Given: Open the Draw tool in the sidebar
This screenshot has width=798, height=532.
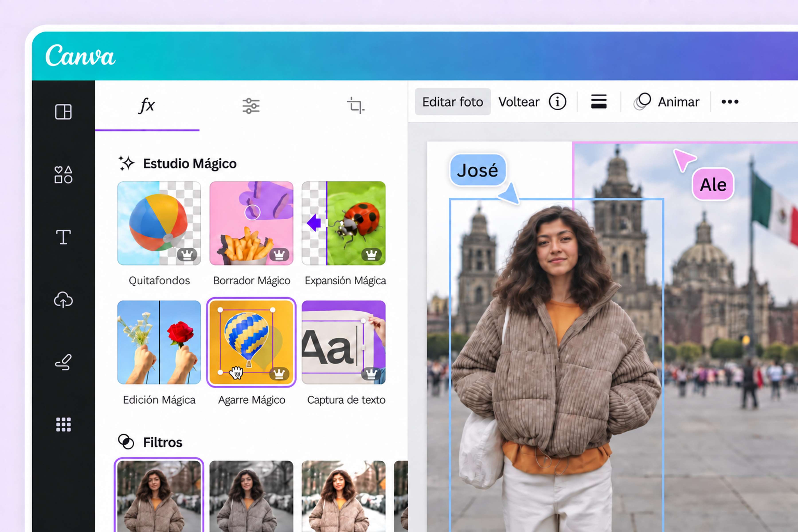Looking at the screenshot, I should tap(63, 362).
